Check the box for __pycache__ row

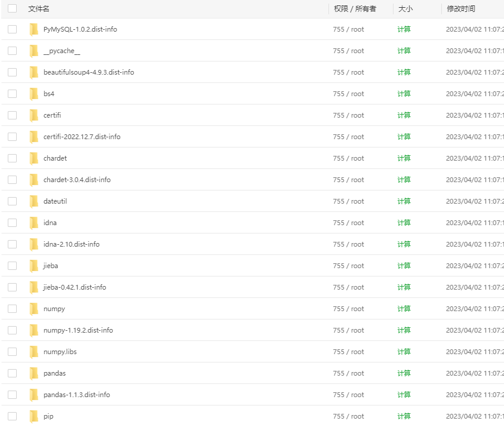tap(12, 51)
